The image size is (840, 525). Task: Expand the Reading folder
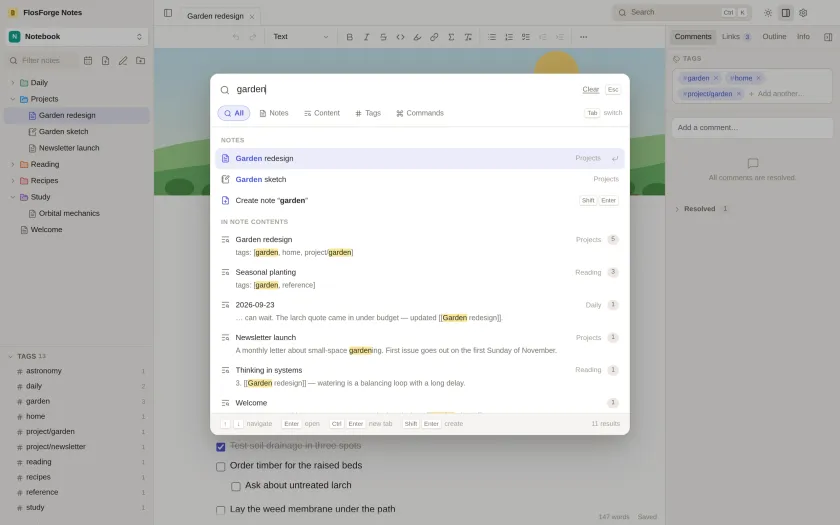coord(12,164)
